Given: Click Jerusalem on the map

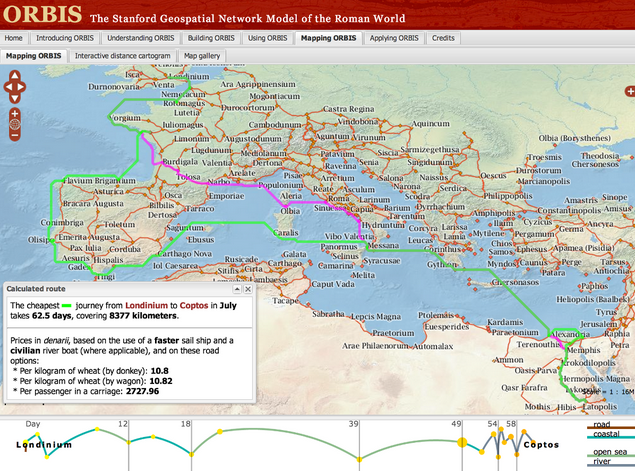Looking at the screenshot, I should point(599,324).
